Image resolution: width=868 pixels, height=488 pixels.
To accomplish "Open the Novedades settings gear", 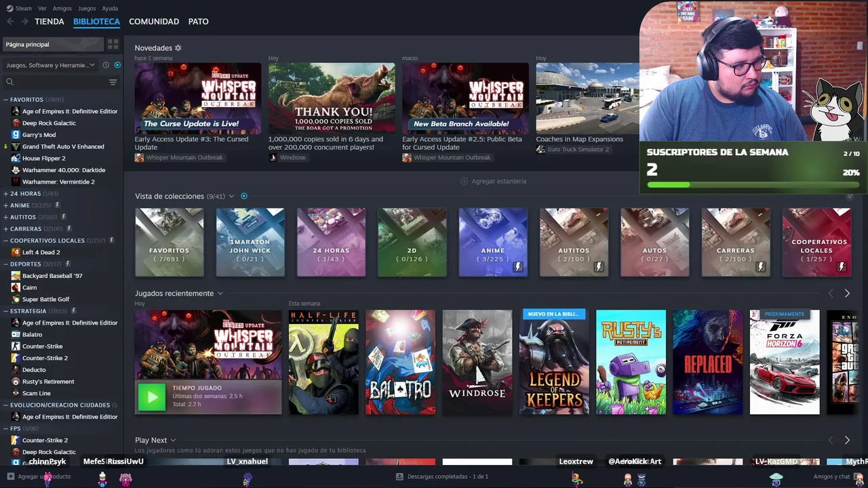I will click(178, 48).
